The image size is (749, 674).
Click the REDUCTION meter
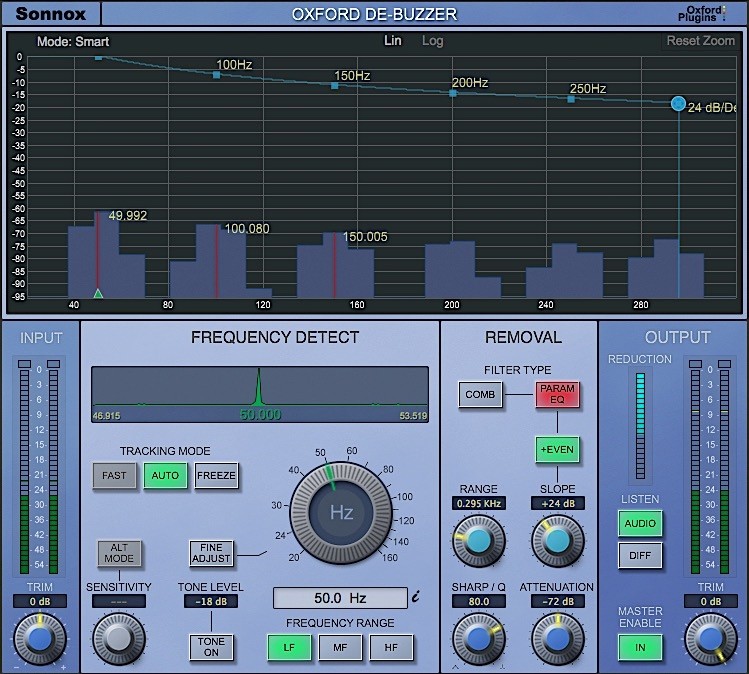[x=640, y=426]
